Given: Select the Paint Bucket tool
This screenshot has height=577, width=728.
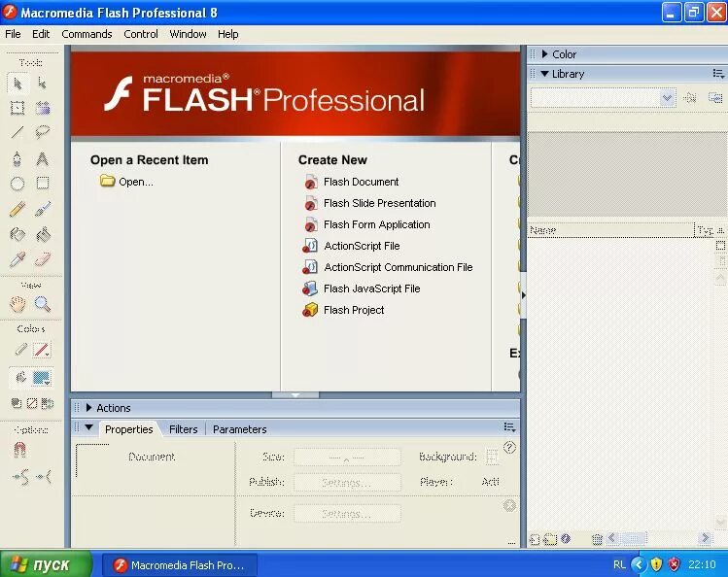Looking at the screenshot, I should click(42, 235).
